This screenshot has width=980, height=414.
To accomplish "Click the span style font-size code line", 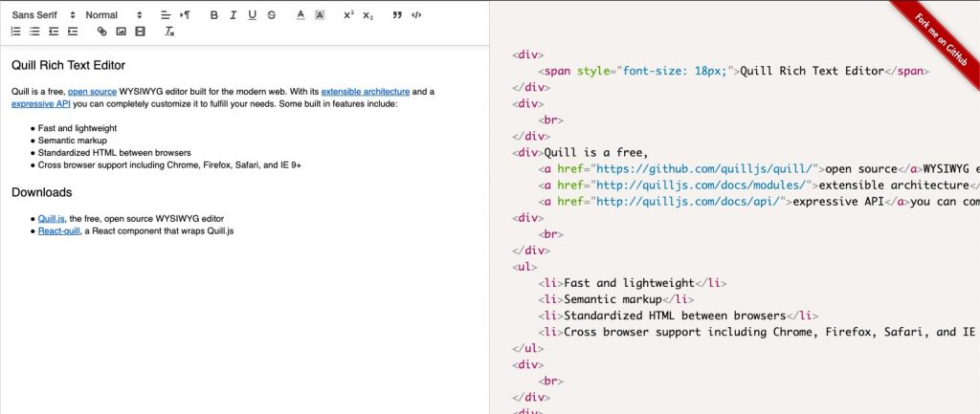I will pos(734,71).
